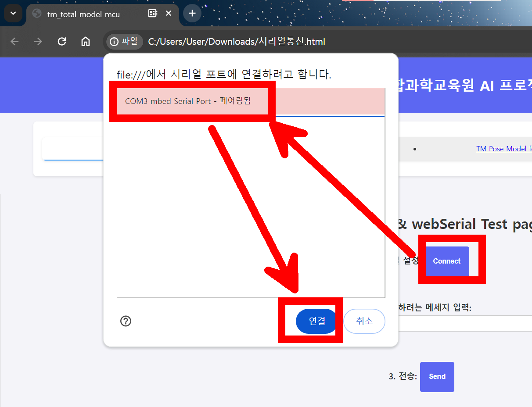This screenshot has width=532, height=407.
Task: Open the TM Pose Model link
Action: [x=504, y=149]
